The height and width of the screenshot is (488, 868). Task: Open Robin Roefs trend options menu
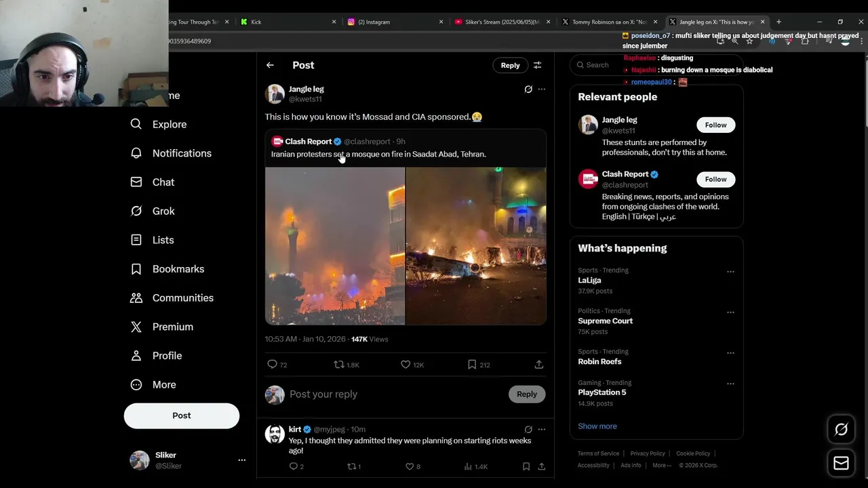730,353
